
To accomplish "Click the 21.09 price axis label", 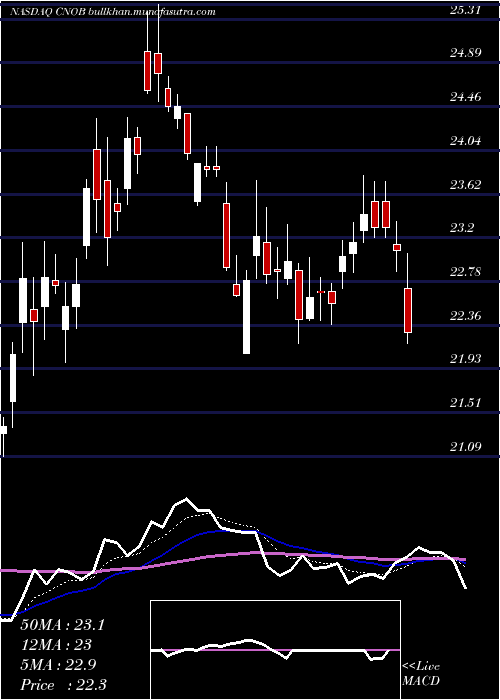I will pyautogui.click(x=466, y=446).
